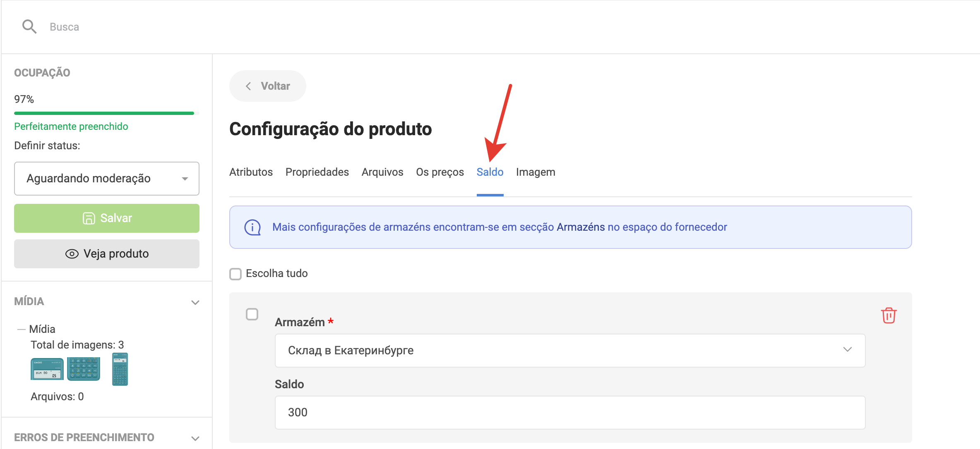The height and width of the screenshot is (449, 980).
Task: Open the second calculator keypad thumbnail
Action: 84,369
